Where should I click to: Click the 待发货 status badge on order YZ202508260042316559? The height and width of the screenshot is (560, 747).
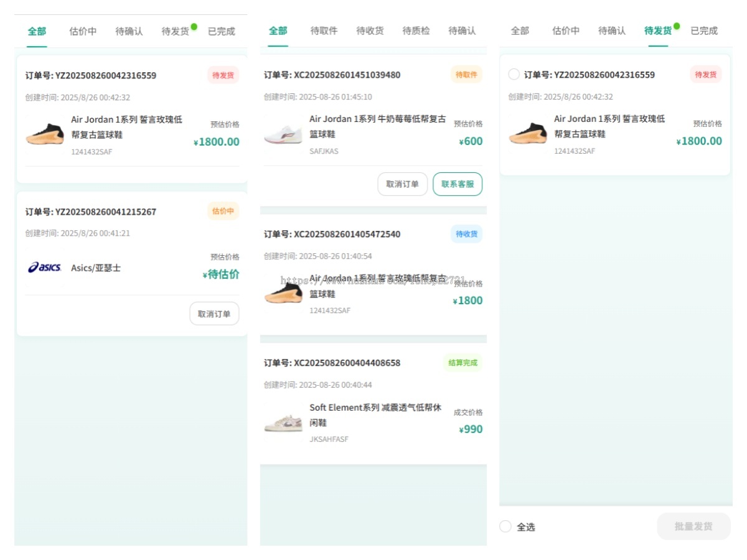pos(223,75)
